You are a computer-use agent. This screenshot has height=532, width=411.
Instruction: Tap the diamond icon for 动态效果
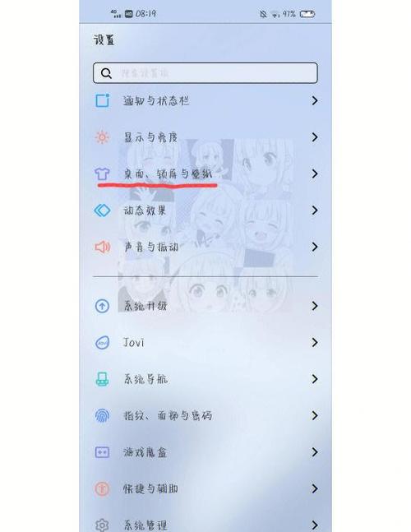[x=102, y=210]
